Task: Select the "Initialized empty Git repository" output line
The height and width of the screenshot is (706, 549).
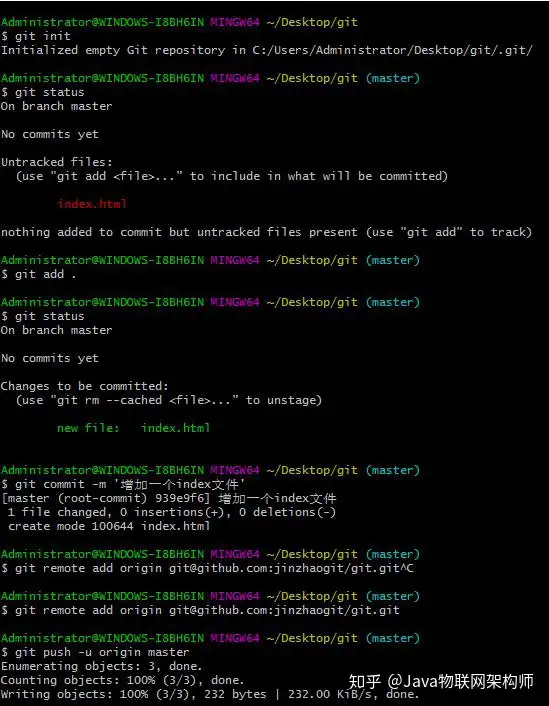Action: click(x=267, y=50)
